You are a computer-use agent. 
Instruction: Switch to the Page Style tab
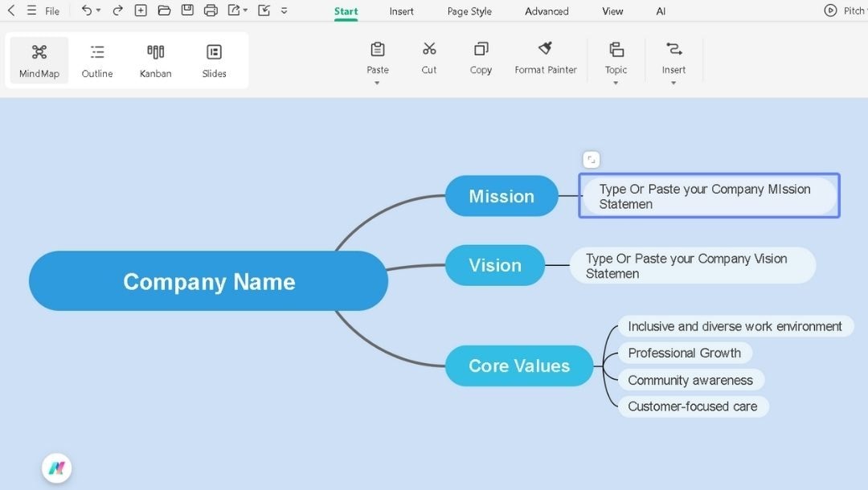click(469, 10)
